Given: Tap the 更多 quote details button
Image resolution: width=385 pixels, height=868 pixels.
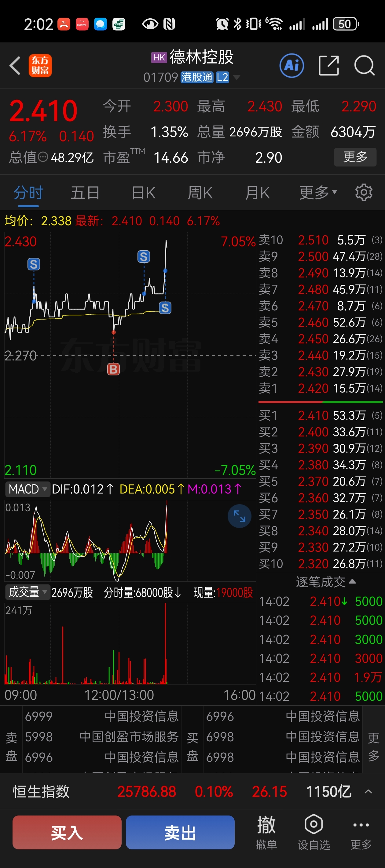Looking at the screenshot, I should click(x=355, y=157).
